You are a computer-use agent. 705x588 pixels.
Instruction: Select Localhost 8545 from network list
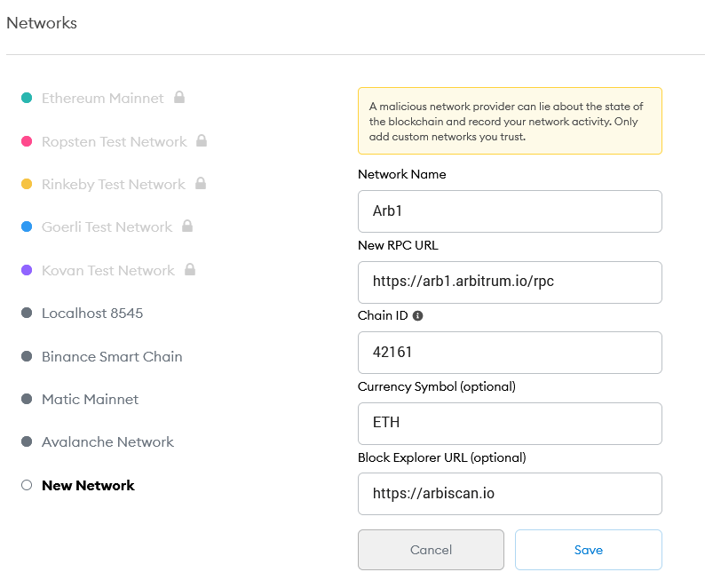(x=91, y=314)
